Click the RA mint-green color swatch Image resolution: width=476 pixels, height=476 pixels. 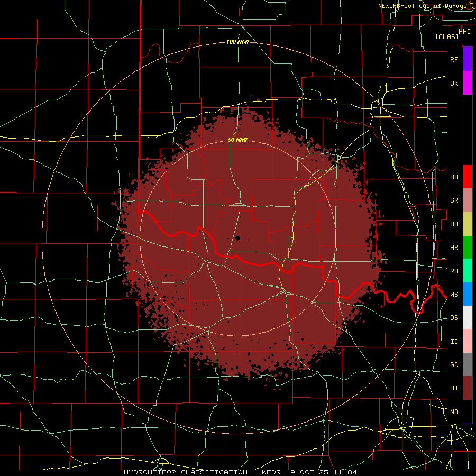[x=467, y=271]
